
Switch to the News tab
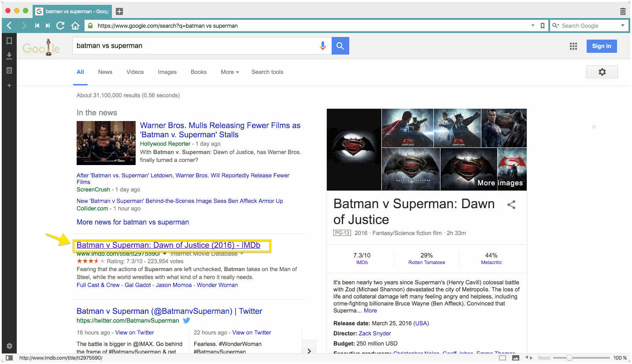105,72
